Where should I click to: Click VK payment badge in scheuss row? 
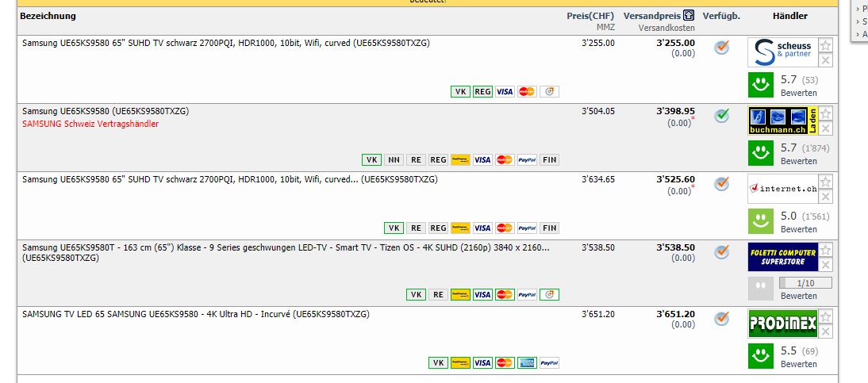click(460, 92)
